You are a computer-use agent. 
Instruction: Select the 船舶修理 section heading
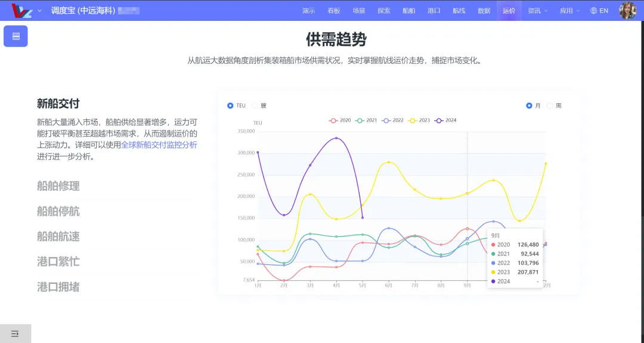[58, 186]
